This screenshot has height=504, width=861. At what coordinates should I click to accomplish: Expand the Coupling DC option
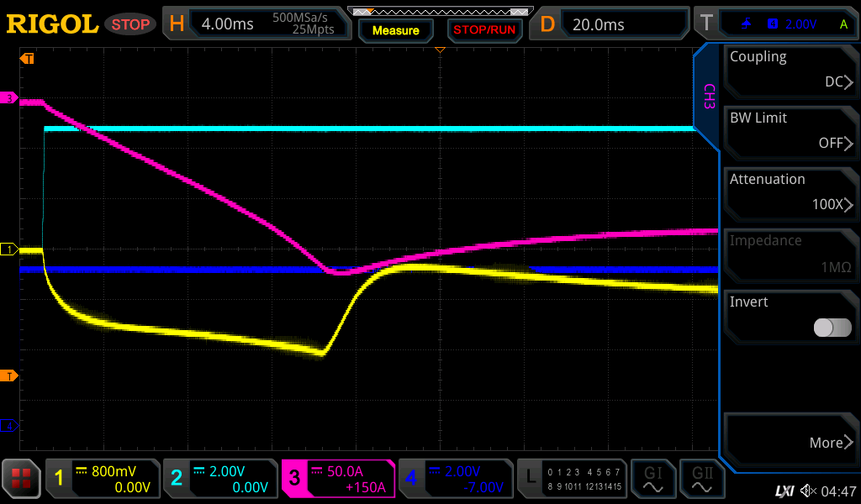point(790,70)
